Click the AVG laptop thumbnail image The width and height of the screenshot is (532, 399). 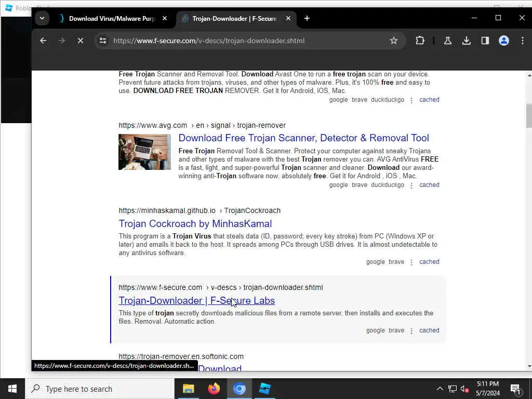[144, 152]
